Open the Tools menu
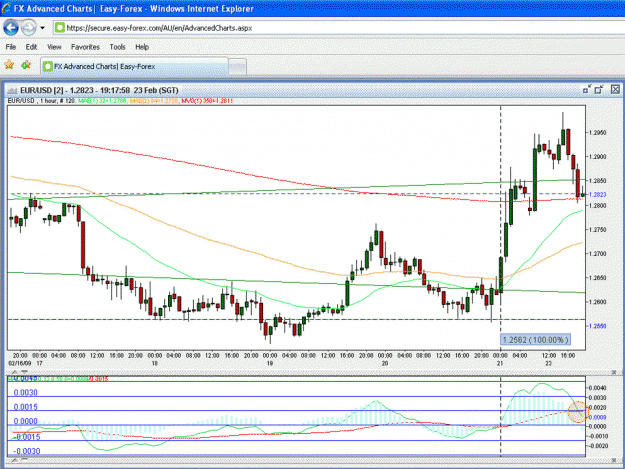The image size is (625, 469). point(118,47)
